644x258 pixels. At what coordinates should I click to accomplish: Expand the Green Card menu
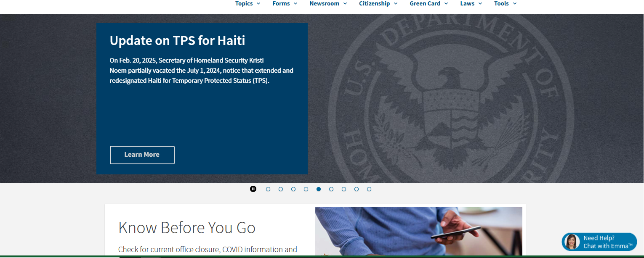click(429, 3)
